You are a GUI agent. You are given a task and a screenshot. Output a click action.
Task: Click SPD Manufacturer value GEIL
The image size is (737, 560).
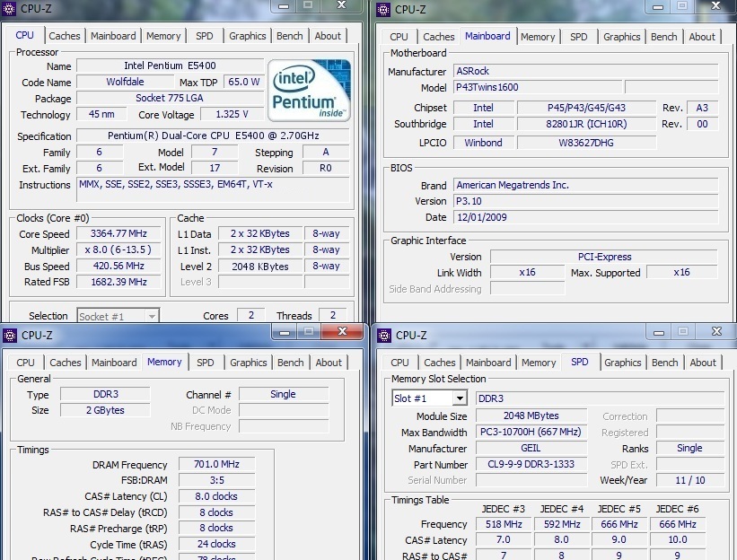(x=531, y=448)
